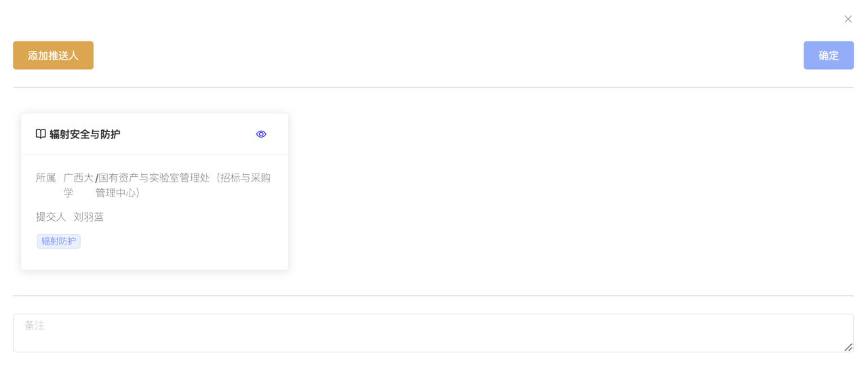
Task: Click the 提交人 label on the card
Action: (51, 217)
